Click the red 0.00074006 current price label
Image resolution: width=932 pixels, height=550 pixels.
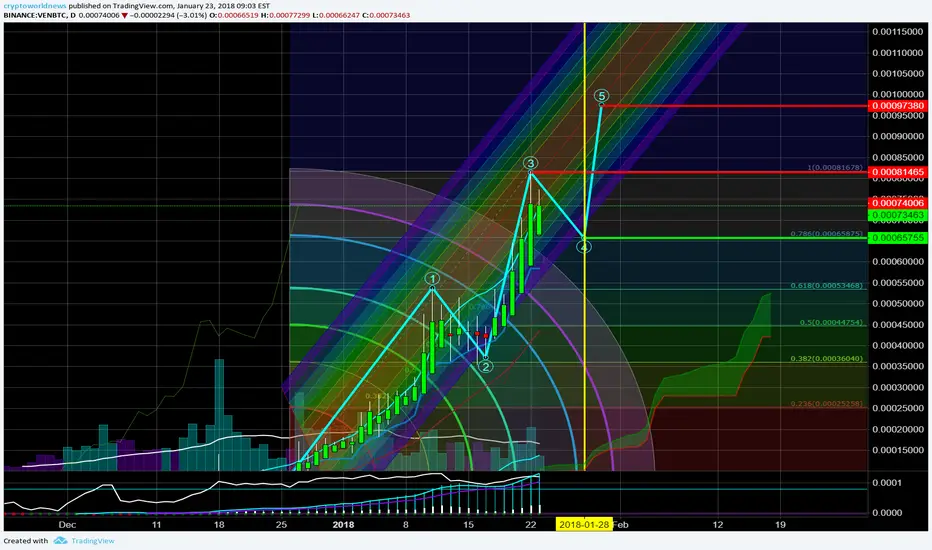click(898, 203)
